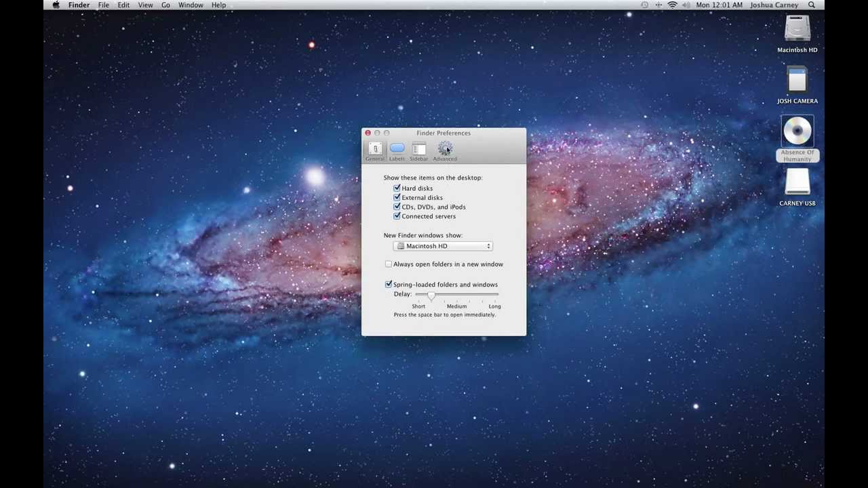Open the Macintosh HD disk on the desktop
This screenshot has width=868, height=488.
point(797,28)
